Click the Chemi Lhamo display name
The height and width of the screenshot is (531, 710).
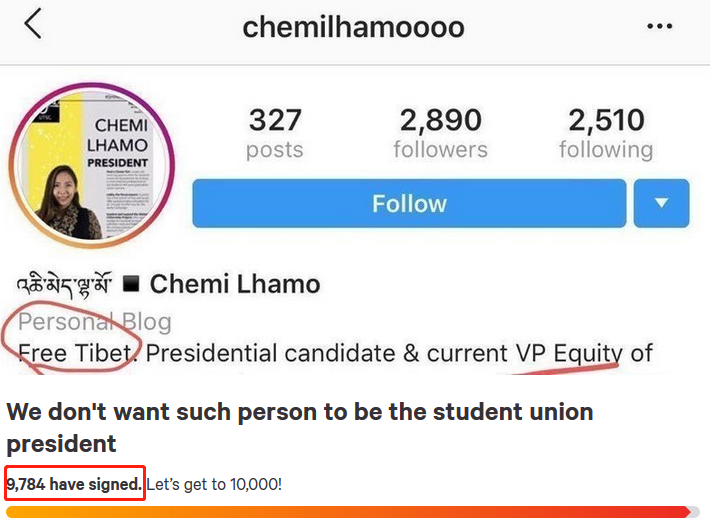pos(235,284)
